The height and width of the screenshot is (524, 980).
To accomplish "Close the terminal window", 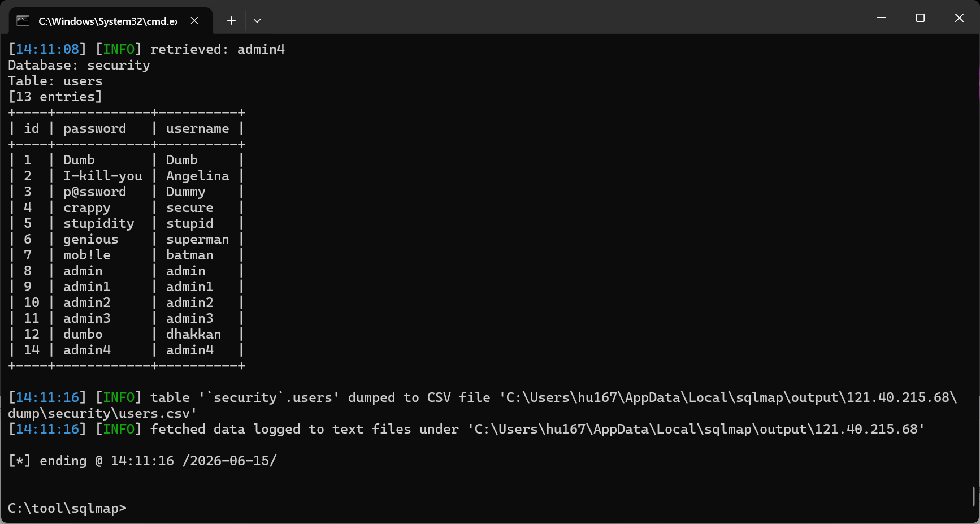I will point(959,18).
